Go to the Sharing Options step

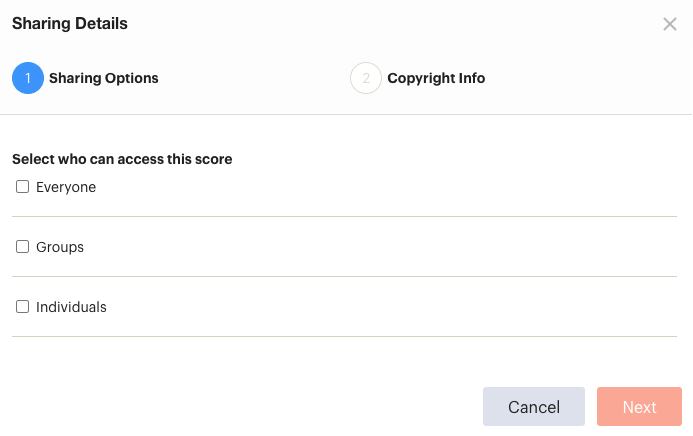pos(103,78)
